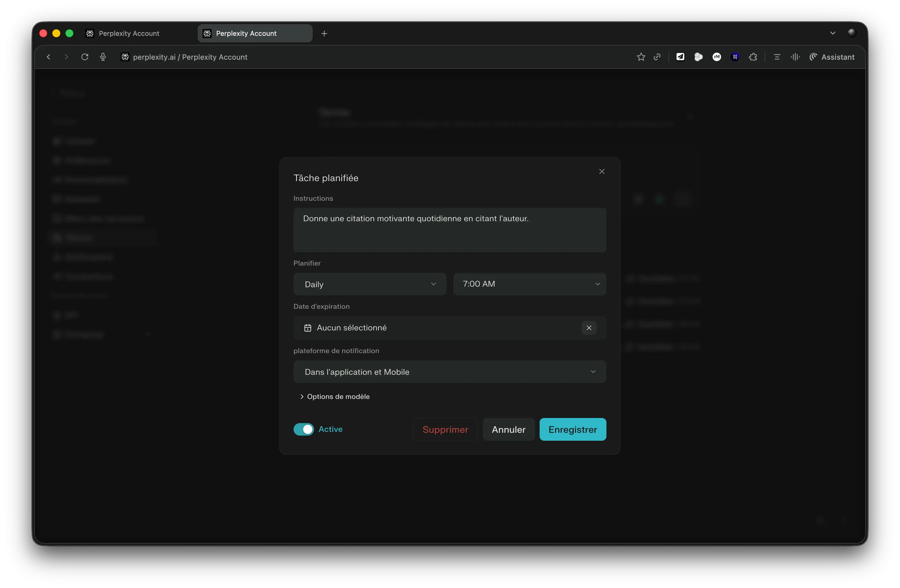Expand Options de modèle section
The width and height of the screenshot is (900, 588).
tap(335, 396)
